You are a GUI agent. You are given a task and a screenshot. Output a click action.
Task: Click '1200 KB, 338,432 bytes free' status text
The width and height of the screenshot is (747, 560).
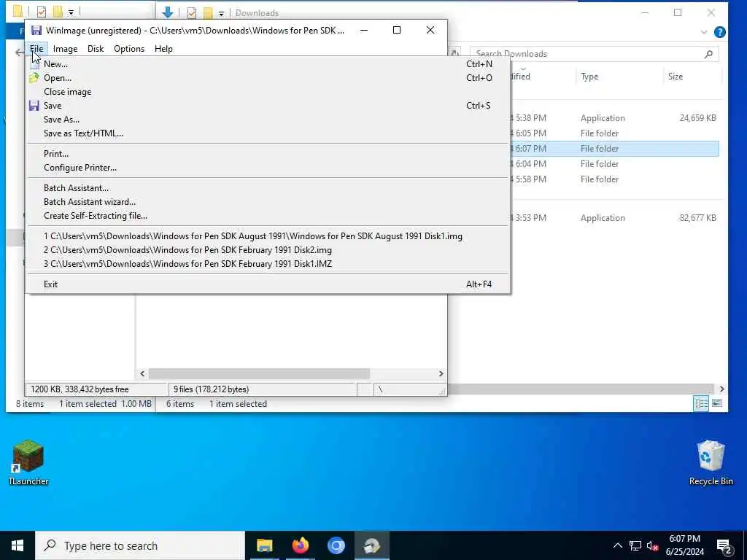pyautogui.click(x=80, y=389)
